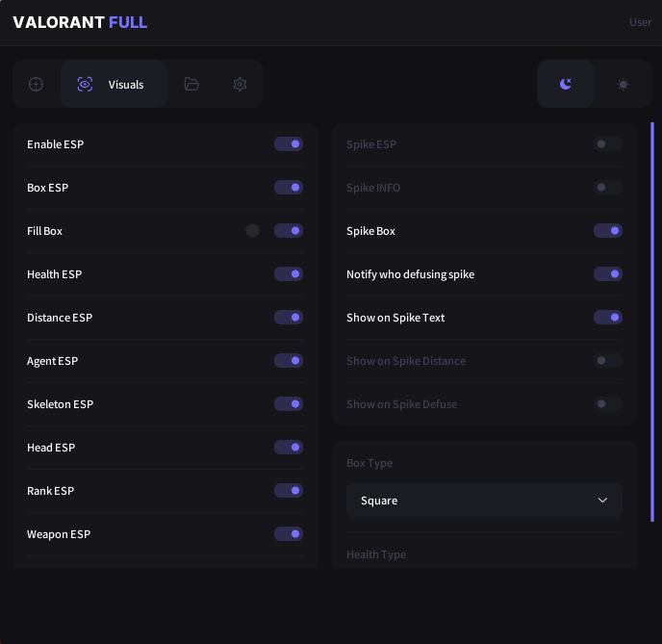Screen dimensions: 662x644
Task: Turn off the Rank ESP toggle
Action: point(289,491)
